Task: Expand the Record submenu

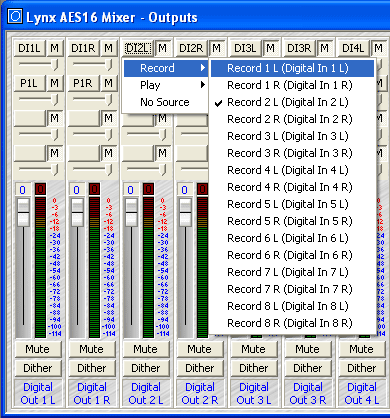Action: pyautogui.click(x=166, y=68)
